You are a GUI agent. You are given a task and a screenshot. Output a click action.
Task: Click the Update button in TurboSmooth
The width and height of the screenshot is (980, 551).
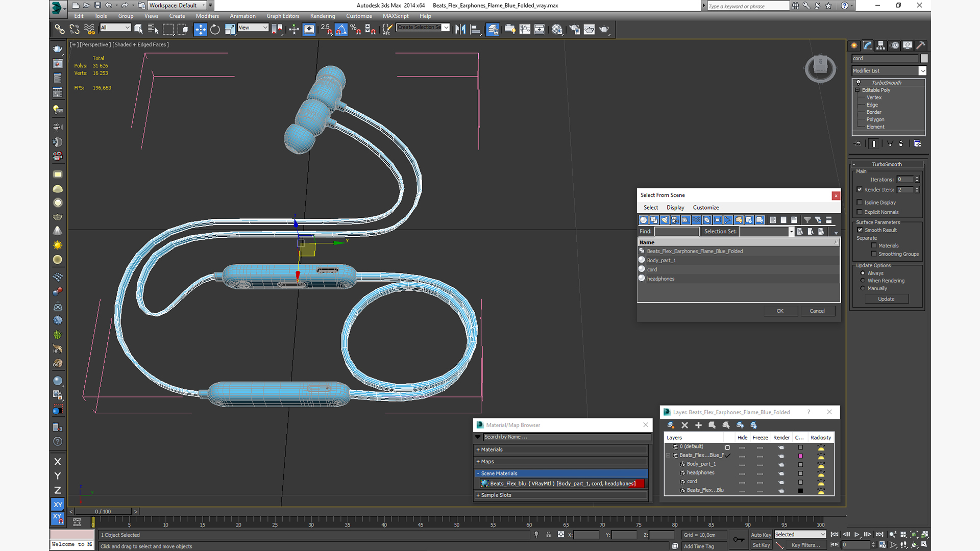click(x=886, y=299)
